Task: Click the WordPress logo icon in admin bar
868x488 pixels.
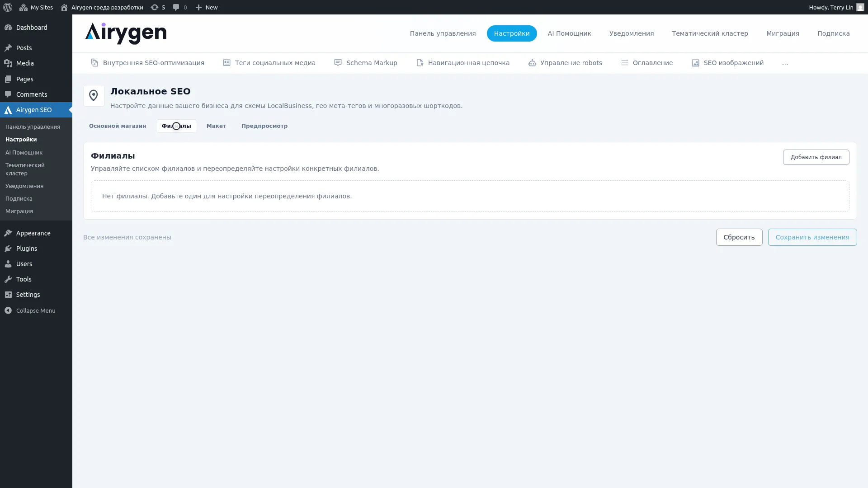Action: pos(8,7)
